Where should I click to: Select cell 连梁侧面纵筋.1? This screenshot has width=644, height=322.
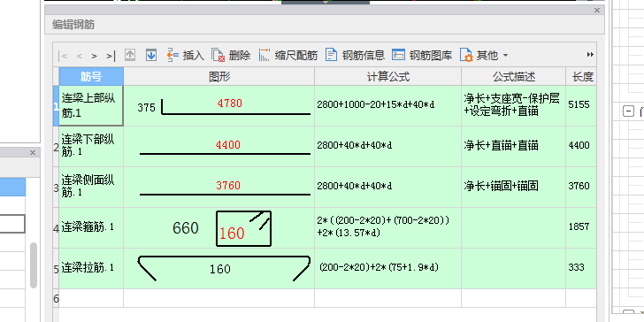point(91,187)
